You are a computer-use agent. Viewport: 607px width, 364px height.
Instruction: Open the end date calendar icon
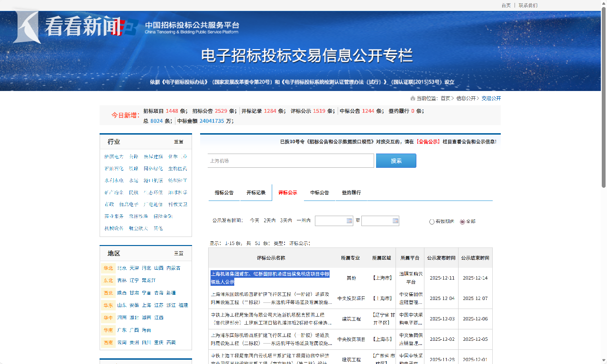pos(395,221)
